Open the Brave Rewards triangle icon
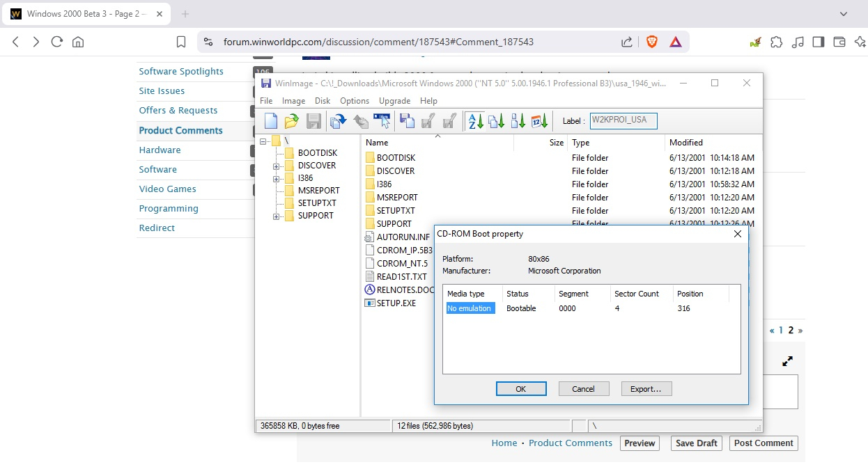The width and height of the screenshot is (868, 476). 676,42
